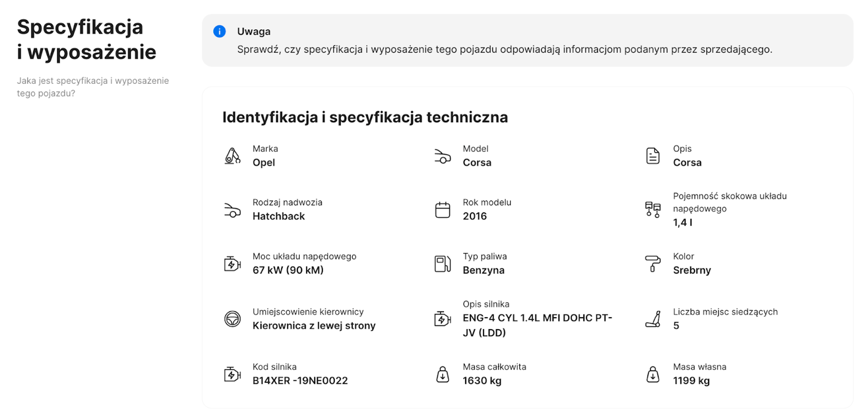Click the seat count value '5'
The height and width of the screenshot is (418, 868).
[676, 326]
